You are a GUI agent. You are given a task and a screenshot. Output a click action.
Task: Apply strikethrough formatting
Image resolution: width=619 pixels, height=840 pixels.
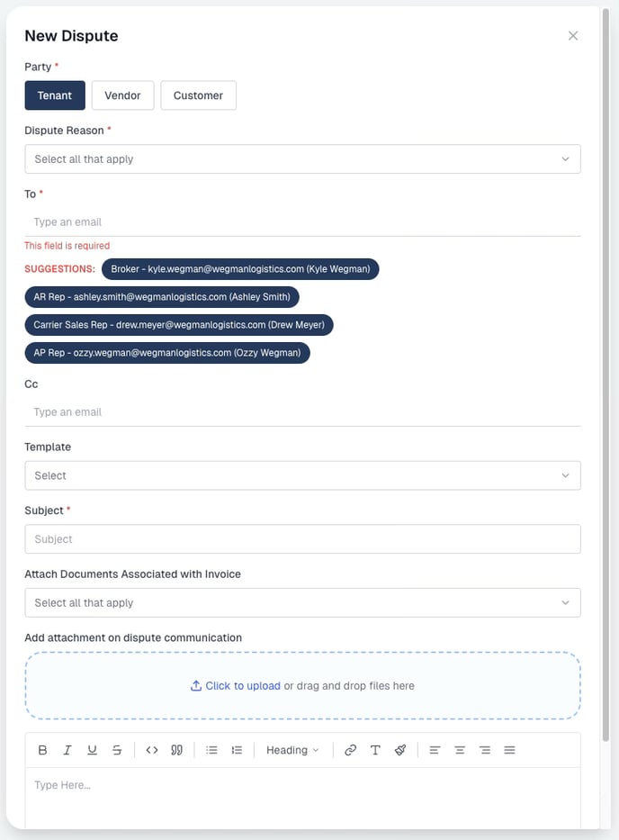[117, 750]
